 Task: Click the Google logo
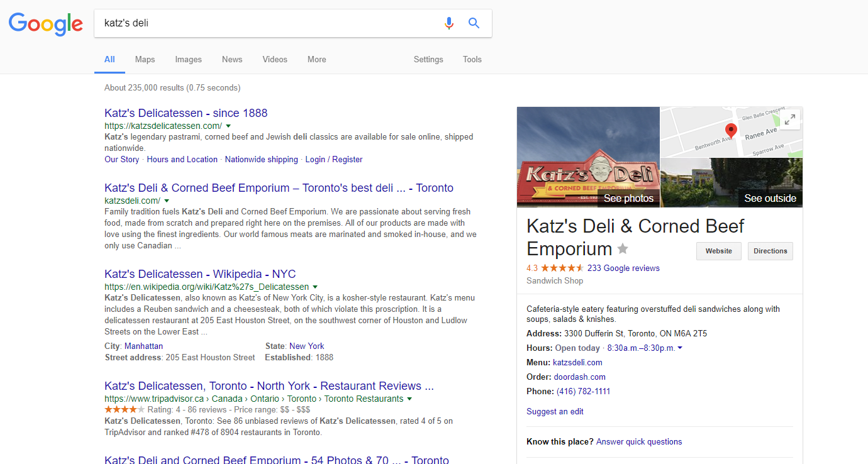(x=45, y=23)
